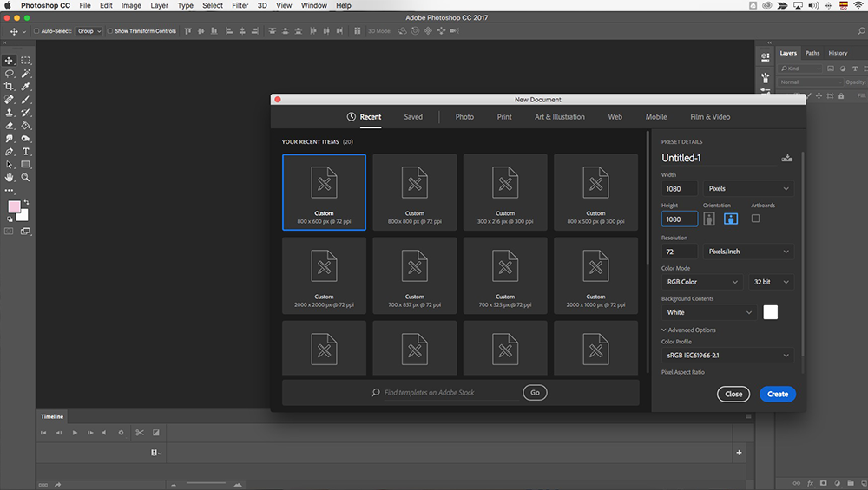
Task: Click the Close button in New Document
Action: pos(733,395)
